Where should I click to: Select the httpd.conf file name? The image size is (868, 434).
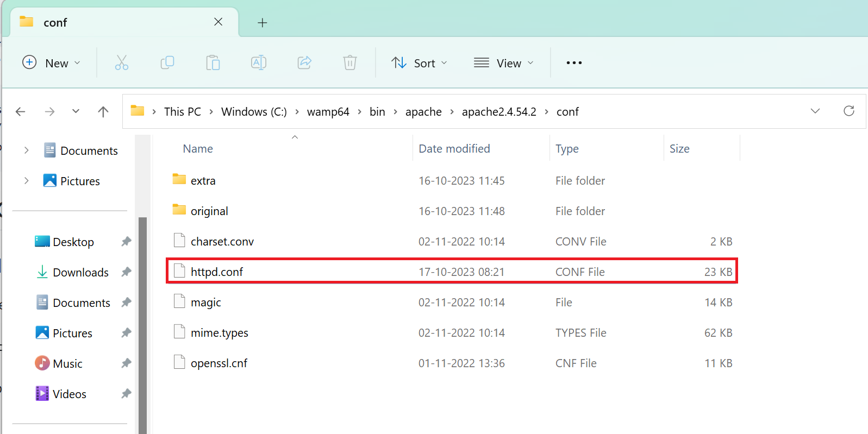(217, 272)
